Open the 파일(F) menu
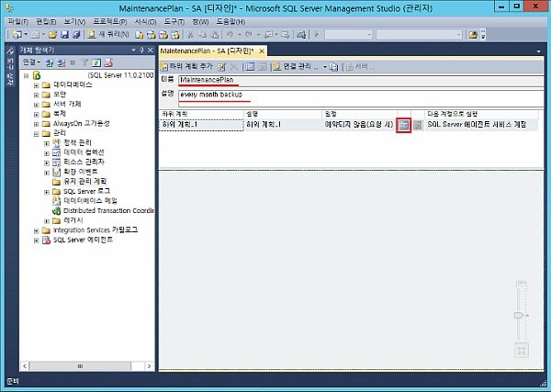 point(18,22)
